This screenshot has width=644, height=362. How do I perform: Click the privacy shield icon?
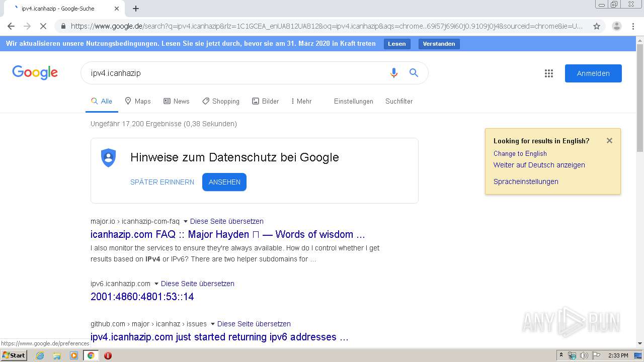[108, 158]
